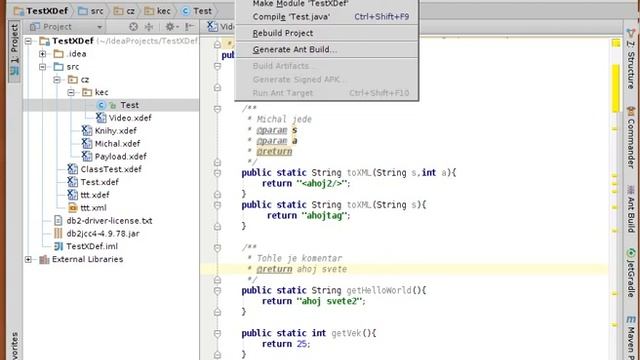640x360 pixels.
Task: Click the @return tag under 'Michal jede'
Action: tap(274, 151)
